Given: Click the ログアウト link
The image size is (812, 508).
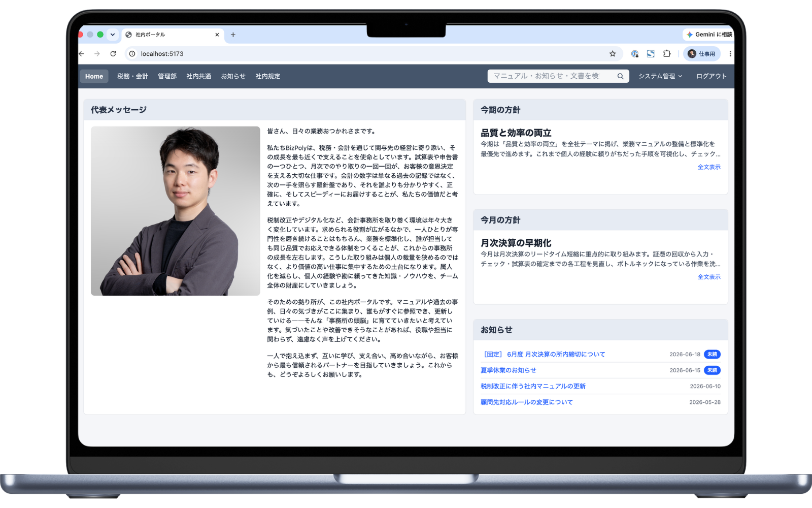Looking at the screenshot, I should [x=711, y=76].
